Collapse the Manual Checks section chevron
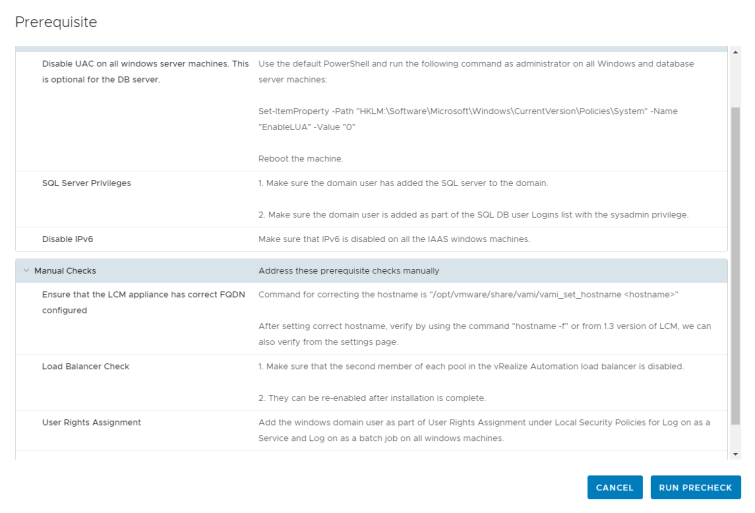 point(23,271)
